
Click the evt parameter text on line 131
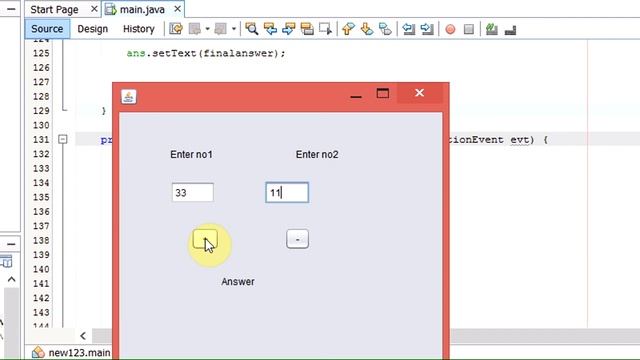coord(520,140)
